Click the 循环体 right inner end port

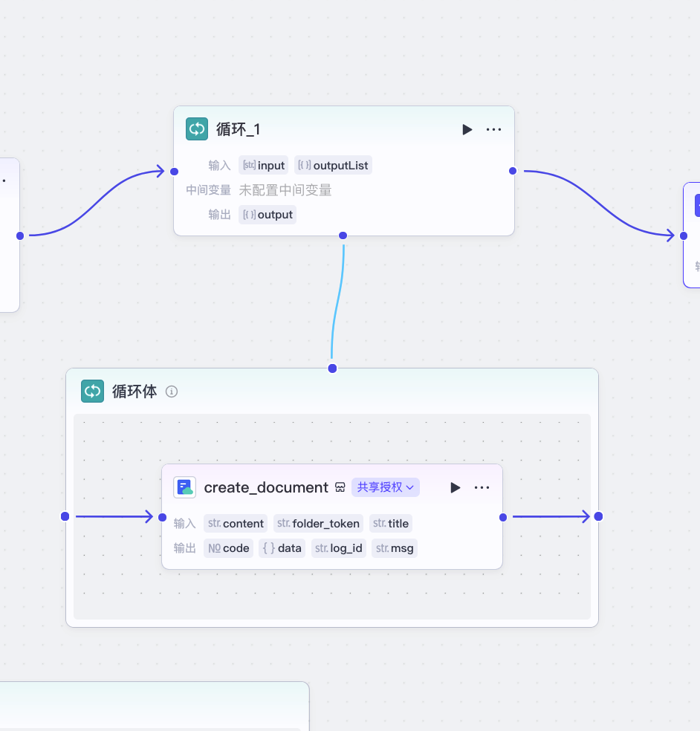[x=599, y=516]
